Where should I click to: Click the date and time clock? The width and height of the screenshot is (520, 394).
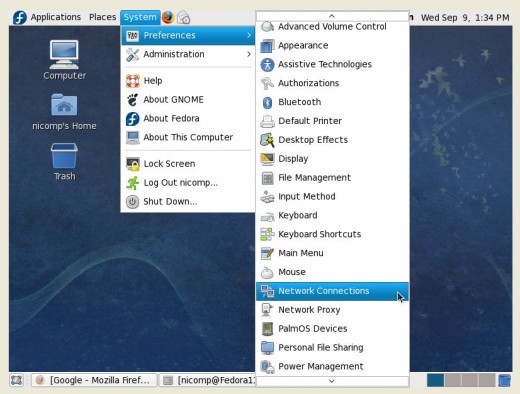(465, 17)
